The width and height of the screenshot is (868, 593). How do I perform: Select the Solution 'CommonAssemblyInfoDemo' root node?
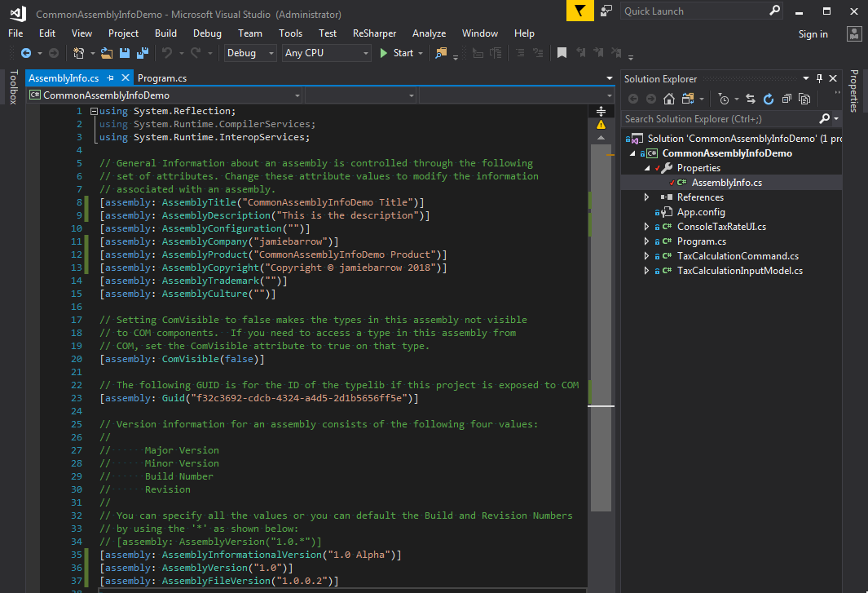tap(743, 139)
